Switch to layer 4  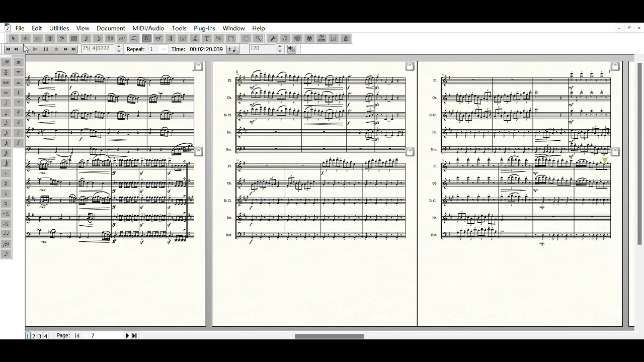[45, 336]
